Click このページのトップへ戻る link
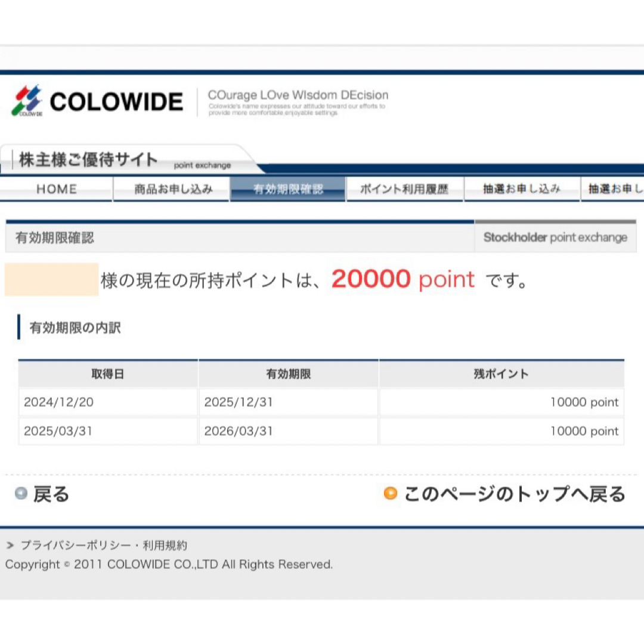The image size is (644, 644). (x=515, y=494)
